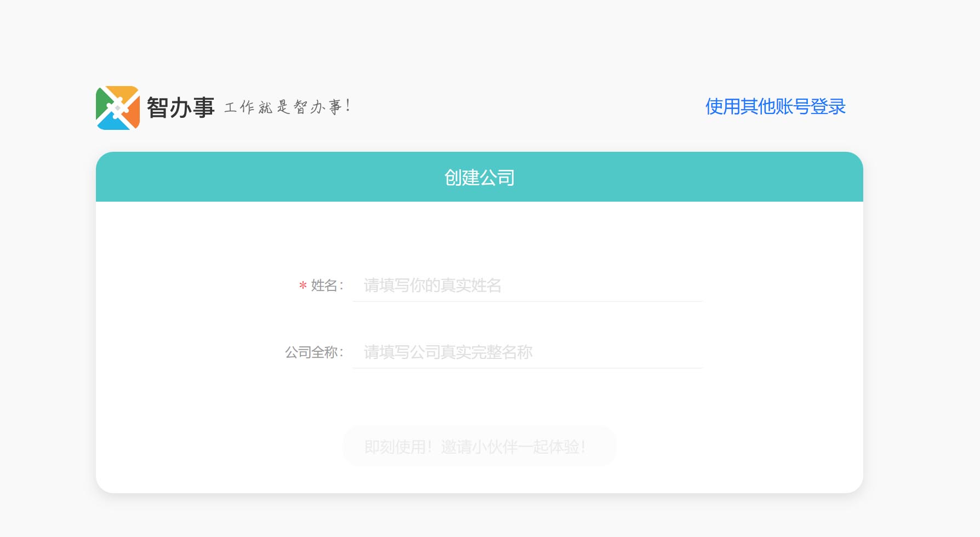Click the 创建公司 header title
This screenshot has width=980, height=537.
[x=480, y=178]
